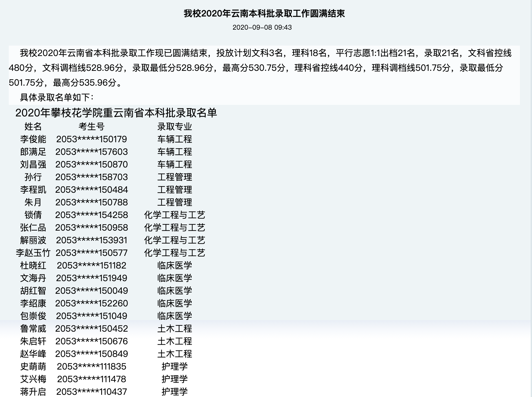Click the name 李赵玉竹
Viewport: 532px width, 397px height.
click(x=33, y=253)
